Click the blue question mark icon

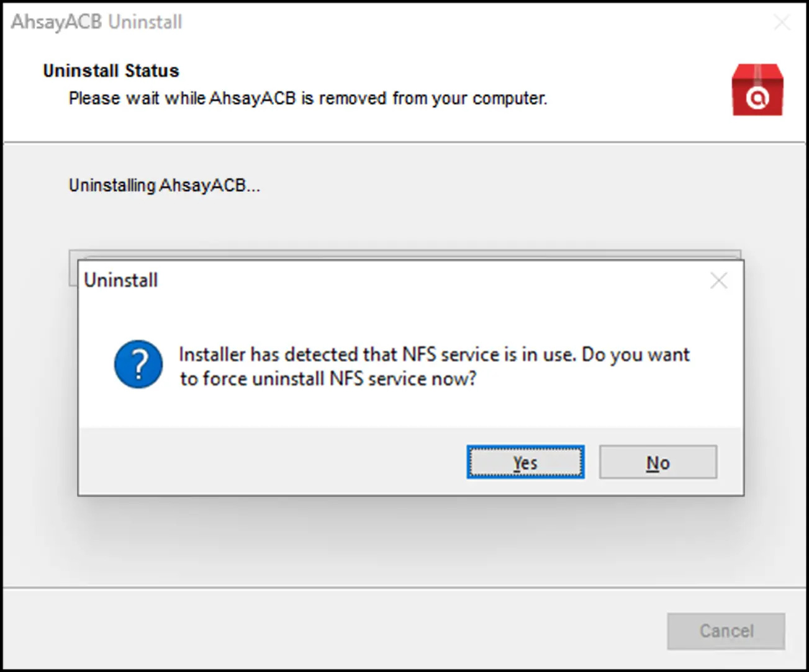pyautogui.click(x=138, y=364)
